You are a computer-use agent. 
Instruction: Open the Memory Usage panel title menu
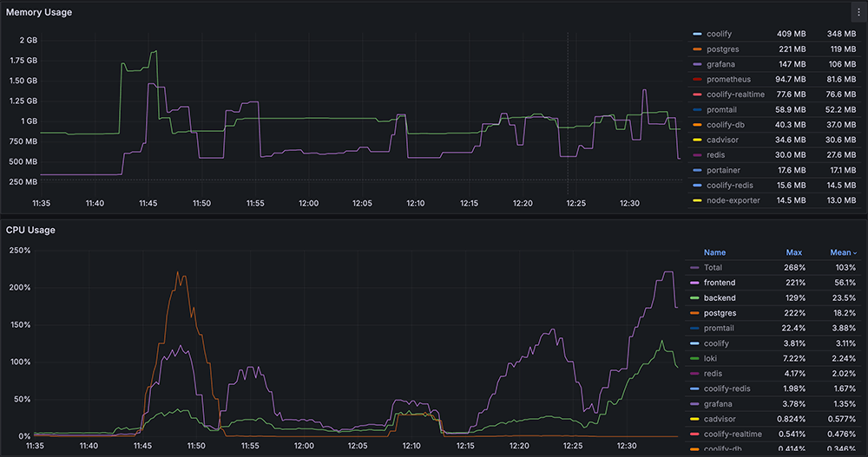pos(39,13)
